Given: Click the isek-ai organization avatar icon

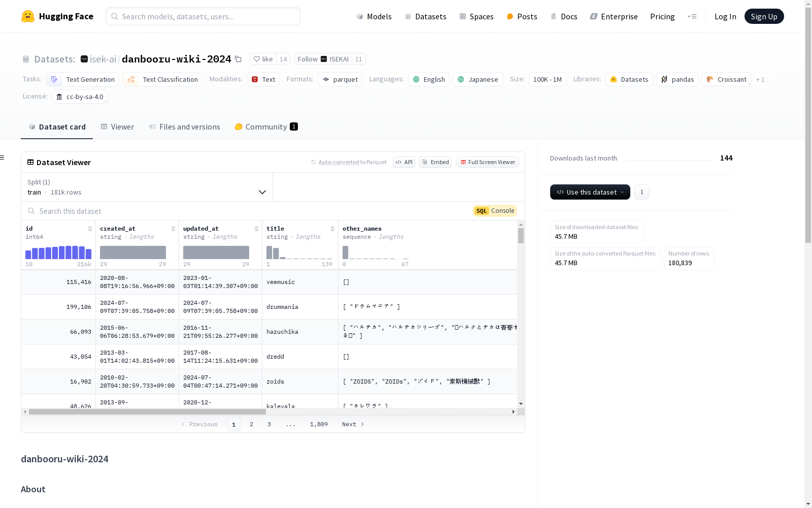Looking at the screenshot, I should (x=84, y=59).
